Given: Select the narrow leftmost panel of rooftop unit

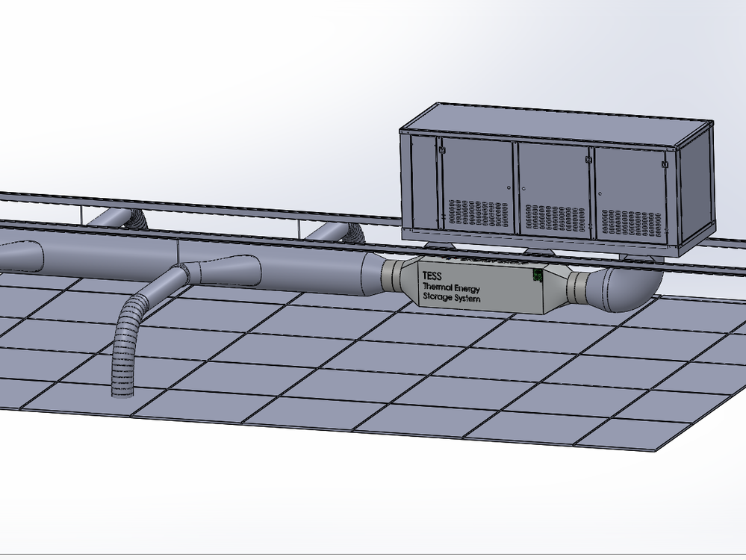Looking at the screenshot, I should click(x=423, y=183).
